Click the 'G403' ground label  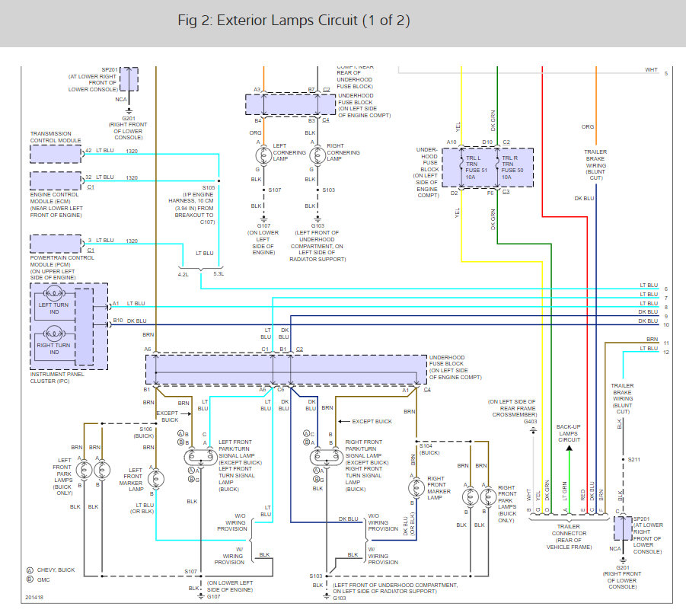[x=530, y=421]
